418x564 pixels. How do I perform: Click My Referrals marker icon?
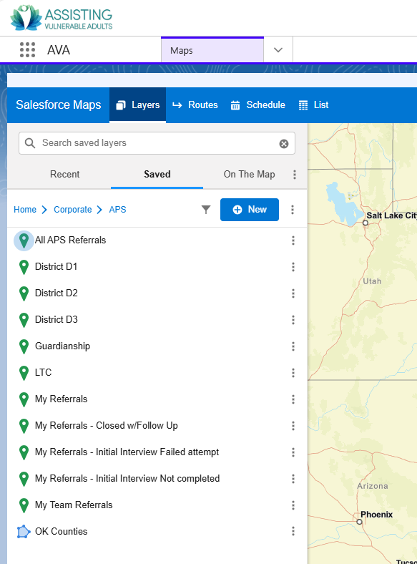[x=24, y=399]
